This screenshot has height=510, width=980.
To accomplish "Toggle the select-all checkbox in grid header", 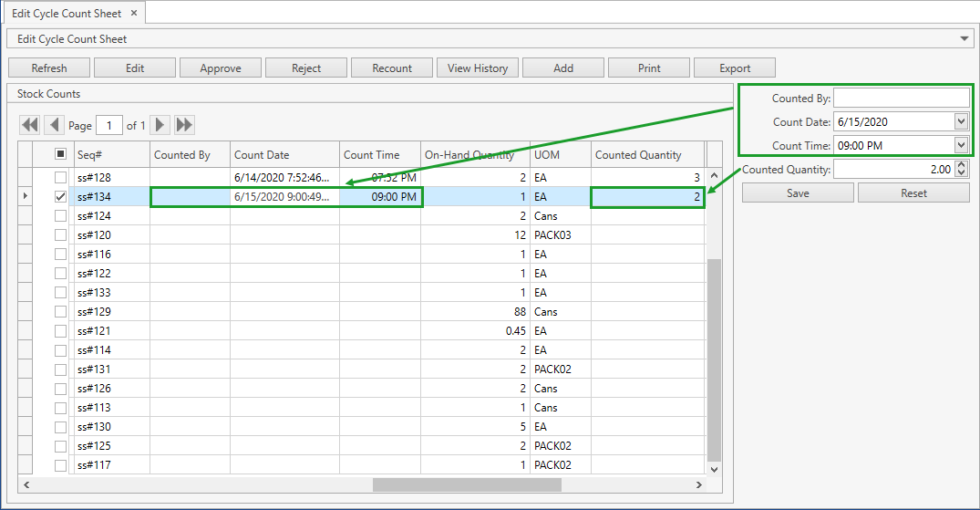I will coord(61,154).
